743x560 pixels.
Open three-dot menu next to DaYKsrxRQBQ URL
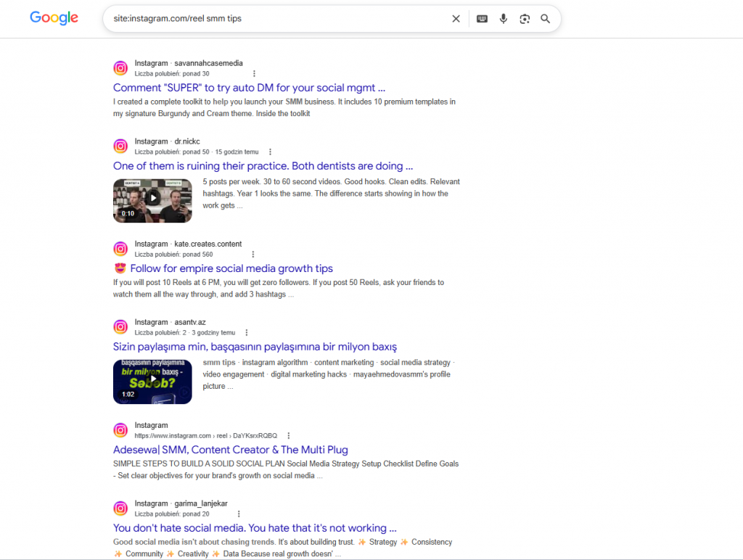[289, 435]
